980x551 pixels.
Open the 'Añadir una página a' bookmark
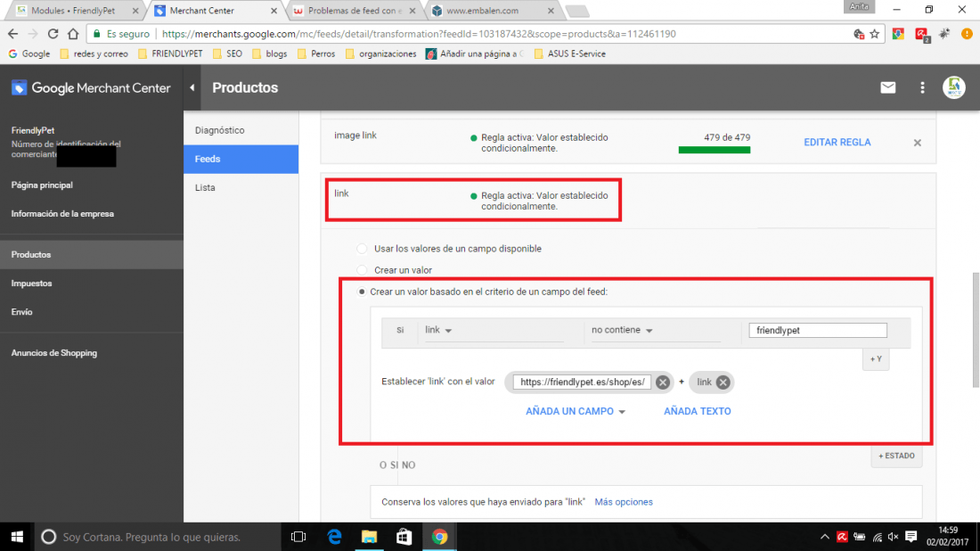coord(474,53)
